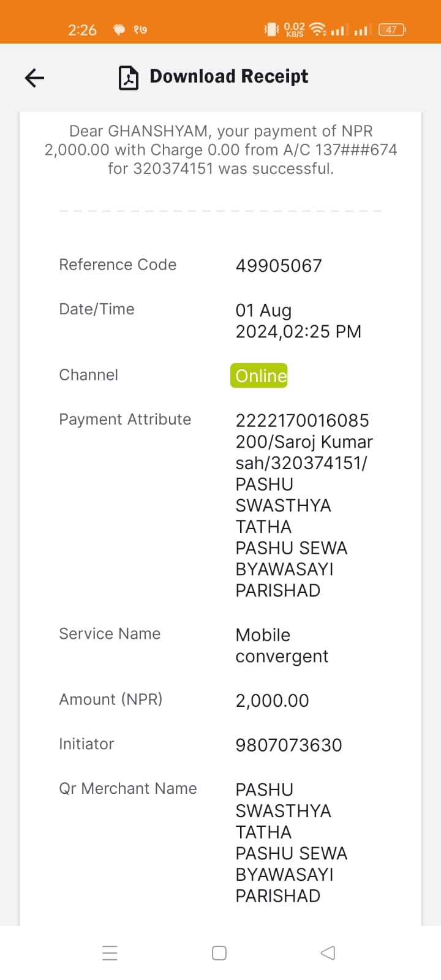This screenshot has width=441, height=980.
Task: Tap the initiator number 9807073630
Action: [289, 745]
